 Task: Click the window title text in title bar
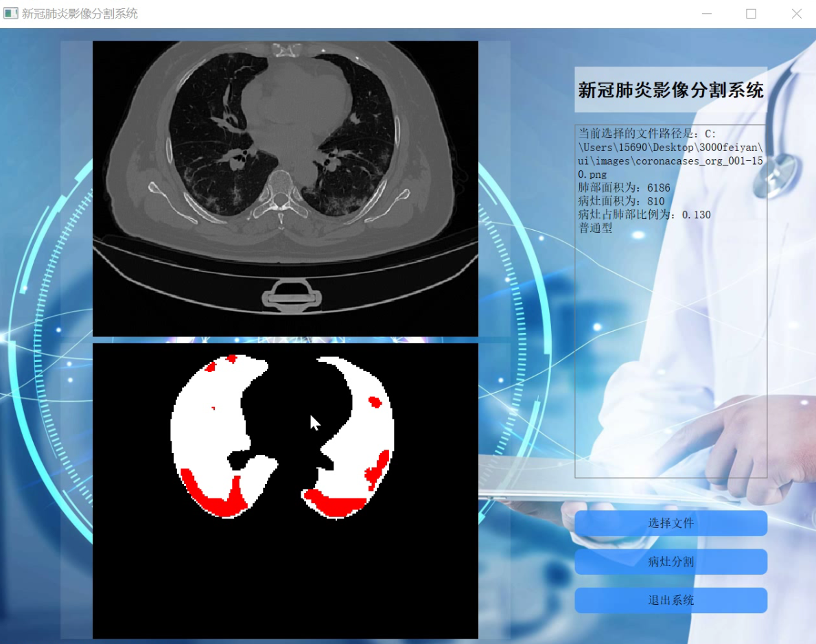pyautogui.click(x=80, y=14)
